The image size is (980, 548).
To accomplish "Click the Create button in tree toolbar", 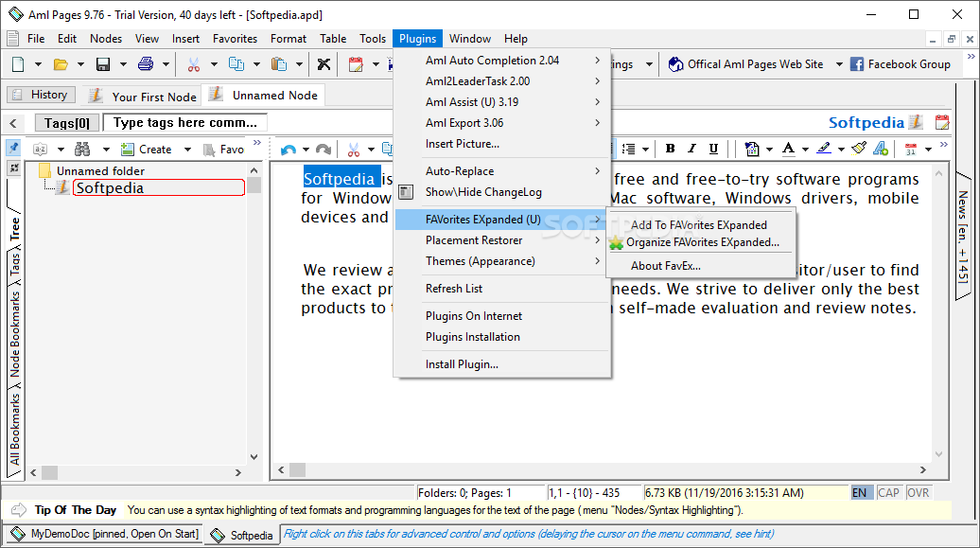I will click(x=148, y=150).
